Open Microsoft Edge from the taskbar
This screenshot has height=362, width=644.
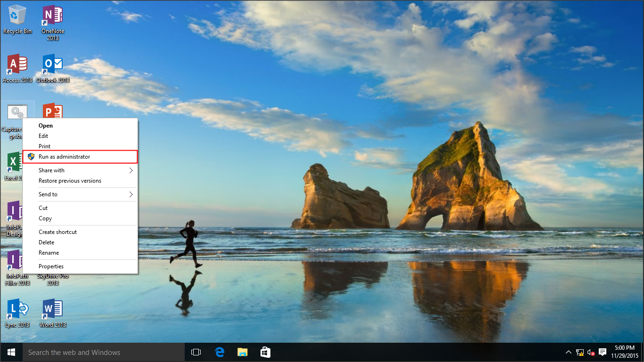220,352
